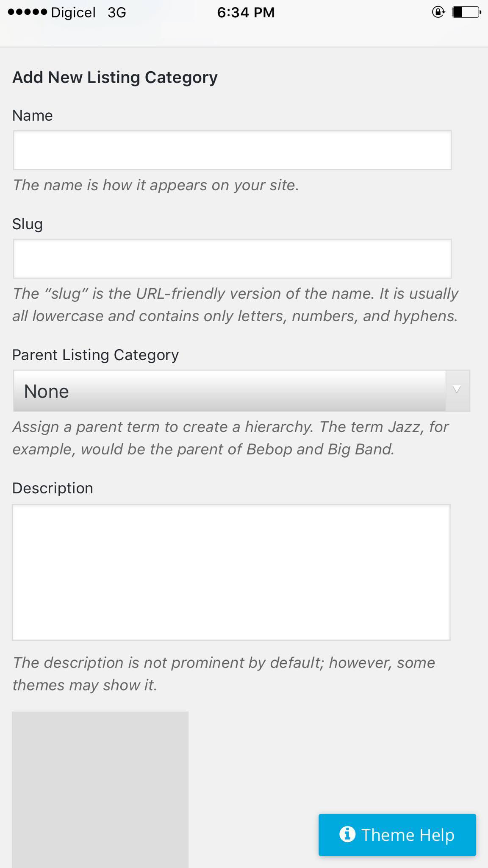This screenshot has width=488, height=868.
Task: Click the Parent Listing Category label
Action: [95, 355]
